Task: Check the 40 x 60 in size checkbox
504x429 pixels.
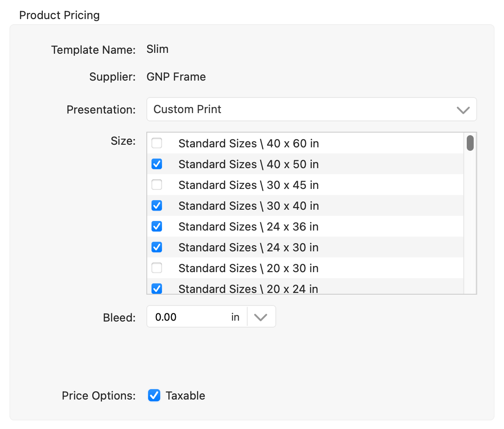Action: [157, 143]
